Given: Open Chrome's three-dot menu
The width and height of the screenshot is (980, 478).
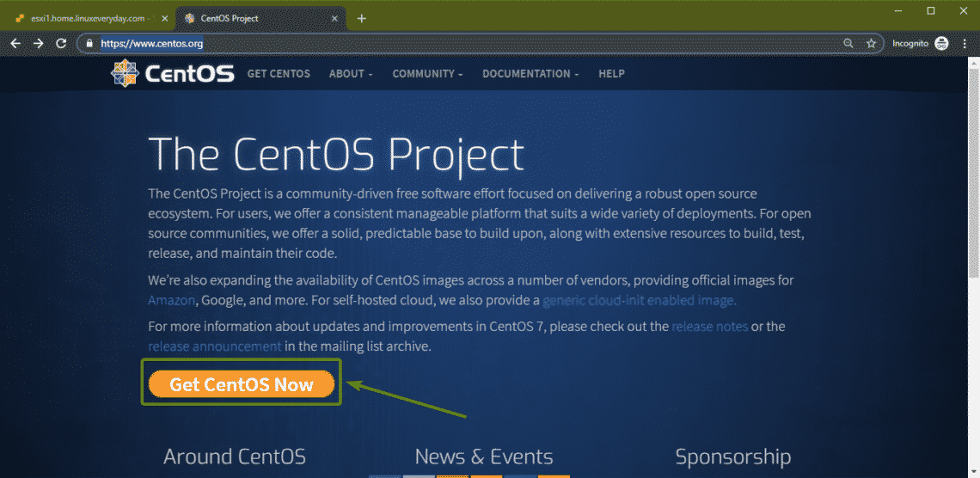Looking at the screenshot, I should tap(965, 44).
